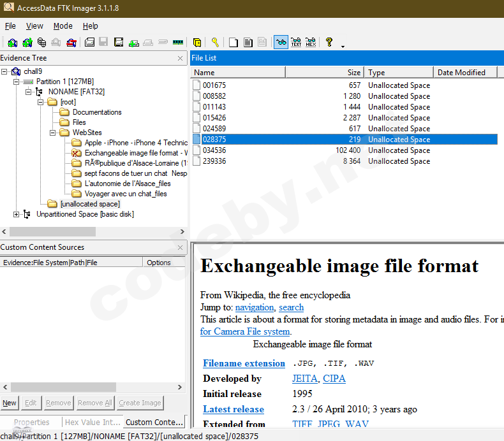The width and height of the screenshot is (504, 441).
Task: Toggle TEXT view mode in toolbar
Action: click(x=296, y=43)
